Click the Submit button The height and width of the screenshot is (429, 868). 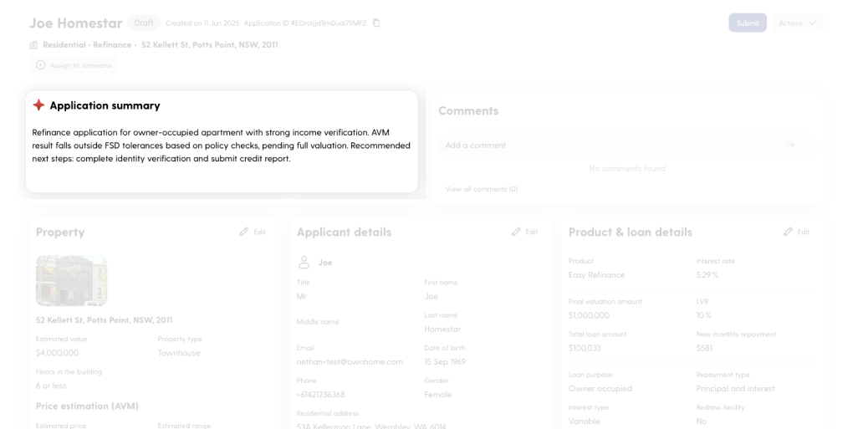pos(748,23)
